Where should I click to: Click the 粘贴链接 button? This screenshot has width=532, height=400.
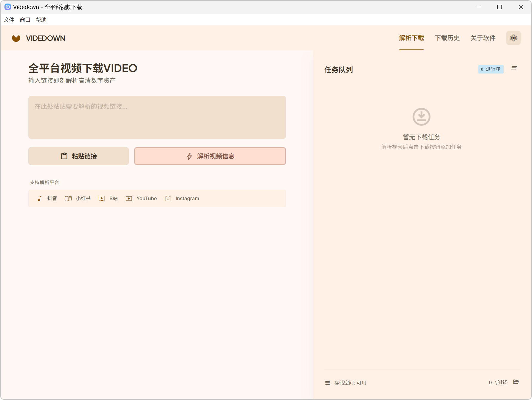tap(78, 156)
